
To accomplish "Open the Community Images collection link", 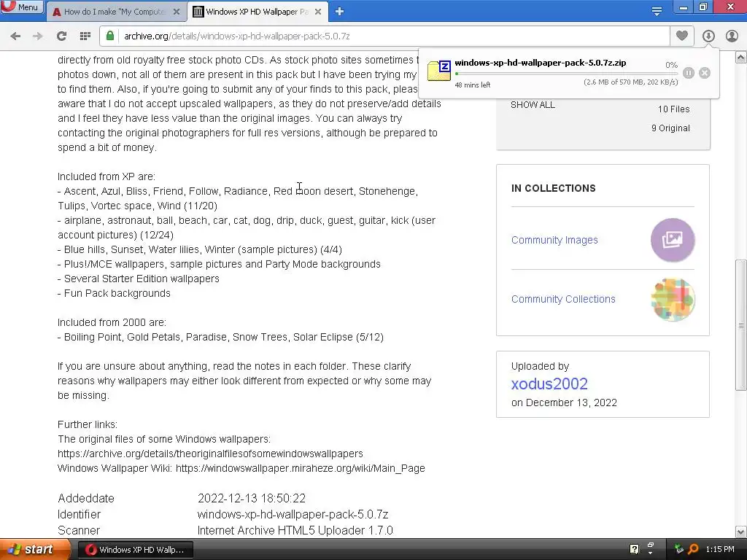I will 554,240.
